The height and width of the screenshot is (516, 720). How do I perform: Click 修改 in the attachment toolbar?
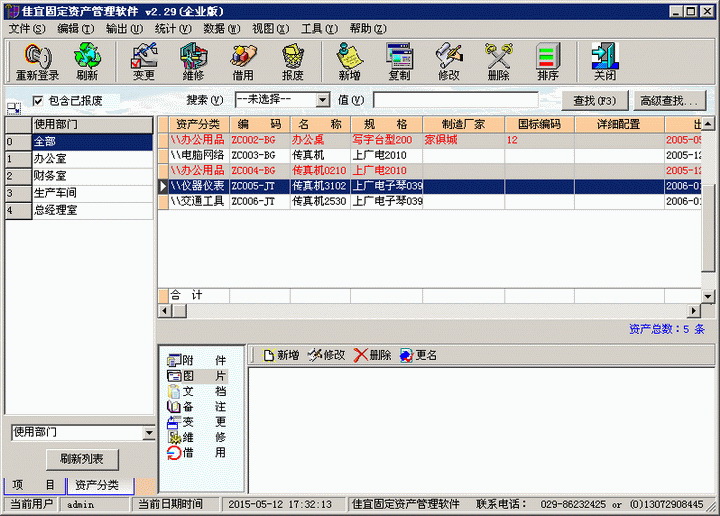(326, 355)
